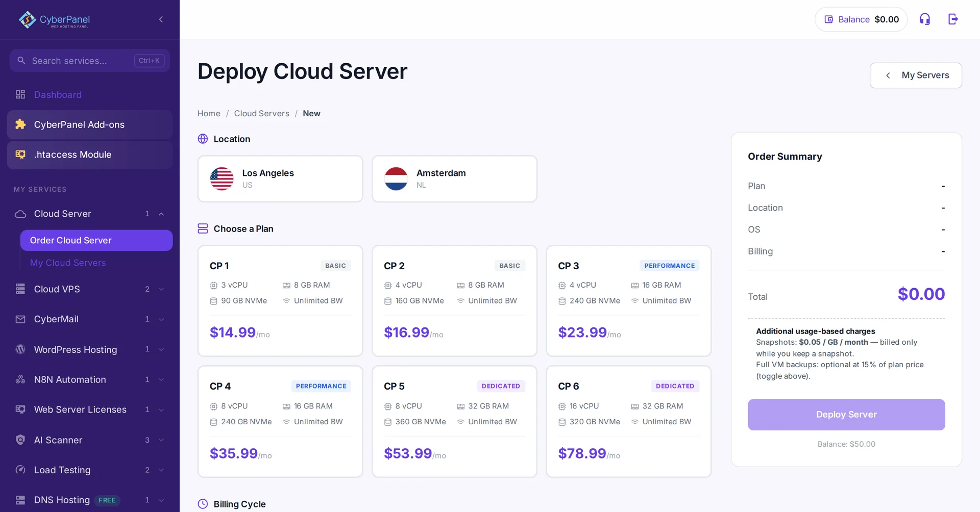The image size is (980, 512).
Task: Expand the Load Testing chevron
Action: (161, 470)
